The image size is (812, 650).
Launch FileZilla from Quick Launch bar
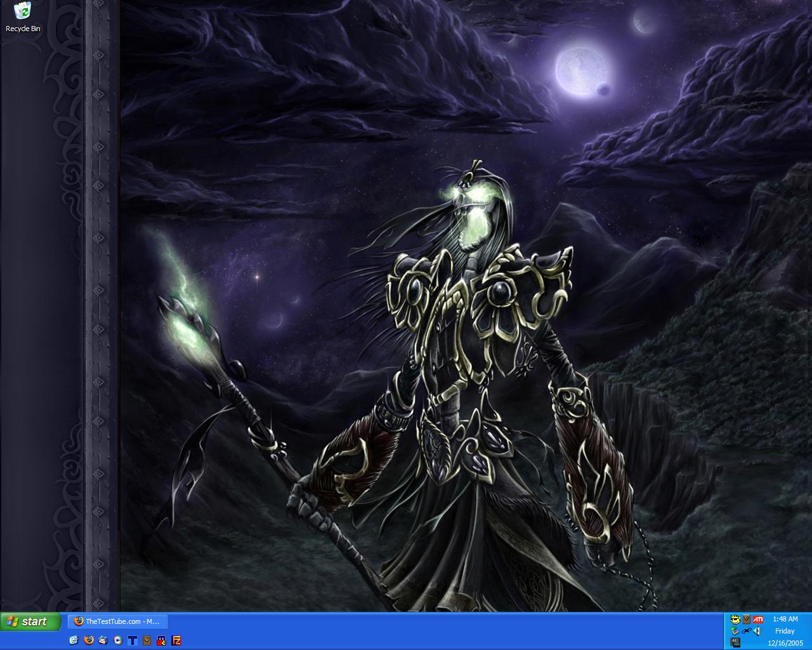click(x=176, y=640)
